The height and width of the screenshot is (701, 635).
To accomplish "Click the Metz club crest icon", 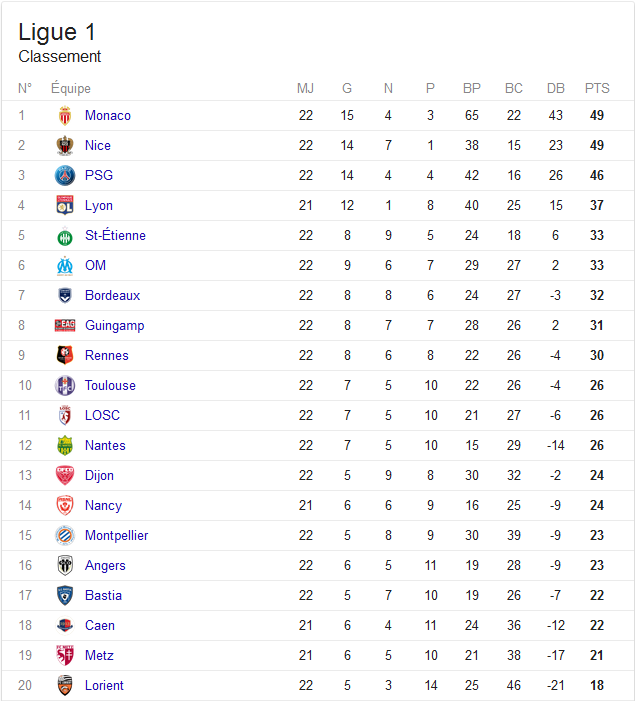I will (65, 655).
